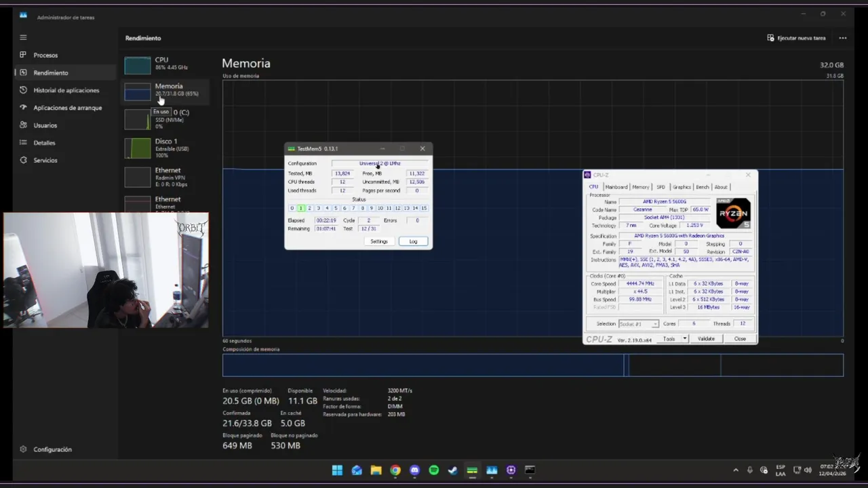Screen dimensions: 868x488
Task: Click the ESP LAA language indicator
Action: [x=781, y=470]
